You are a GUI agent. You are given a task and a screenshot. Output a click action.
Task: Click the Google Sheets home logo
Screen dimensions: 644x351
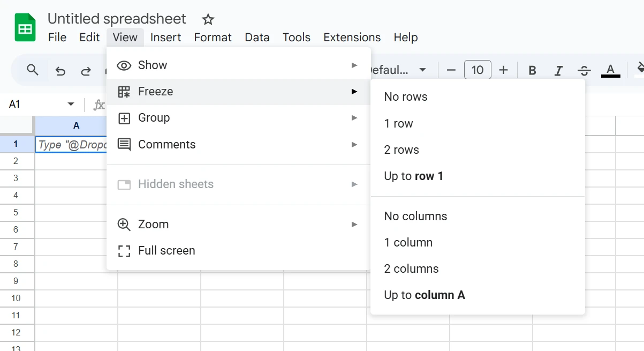pyautogui.click(x=25, y=28)
